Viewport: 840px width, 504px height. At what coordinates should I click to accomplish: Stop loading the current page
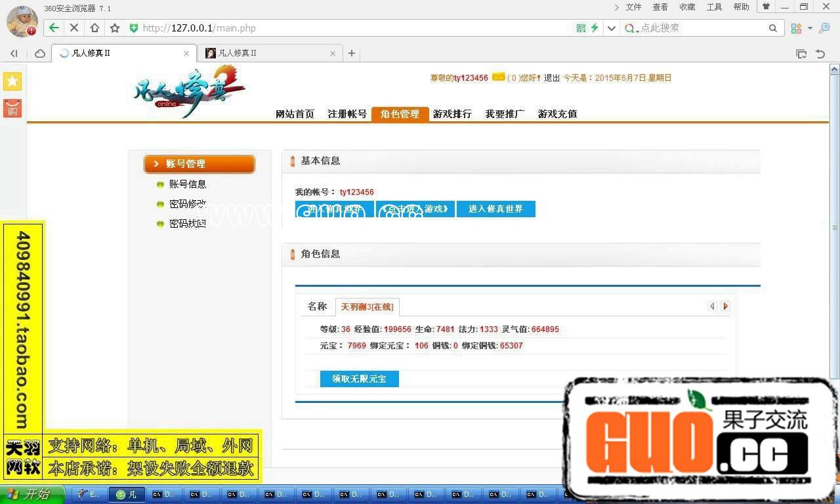point(74,28)
